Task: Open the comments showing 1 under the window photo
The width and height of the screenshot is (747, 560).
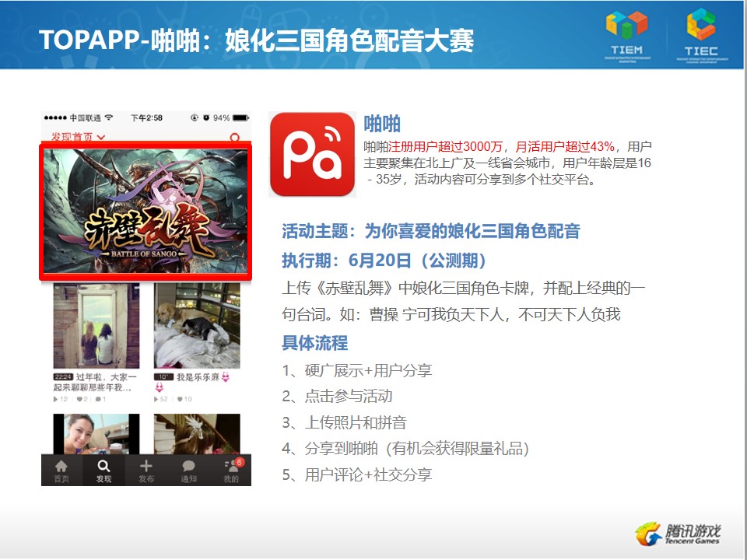Action: (100, 399)
